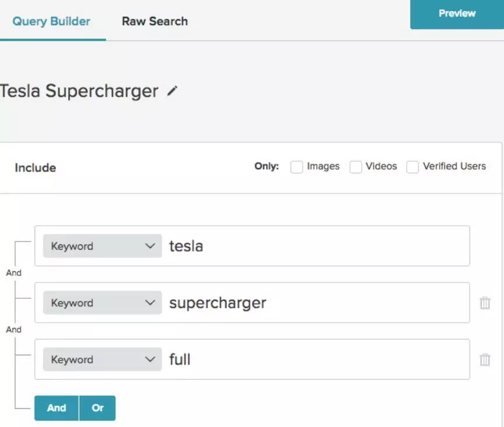Add a condition with the And button
Screen dimensions: 504x427
click(x=57, y=408)
